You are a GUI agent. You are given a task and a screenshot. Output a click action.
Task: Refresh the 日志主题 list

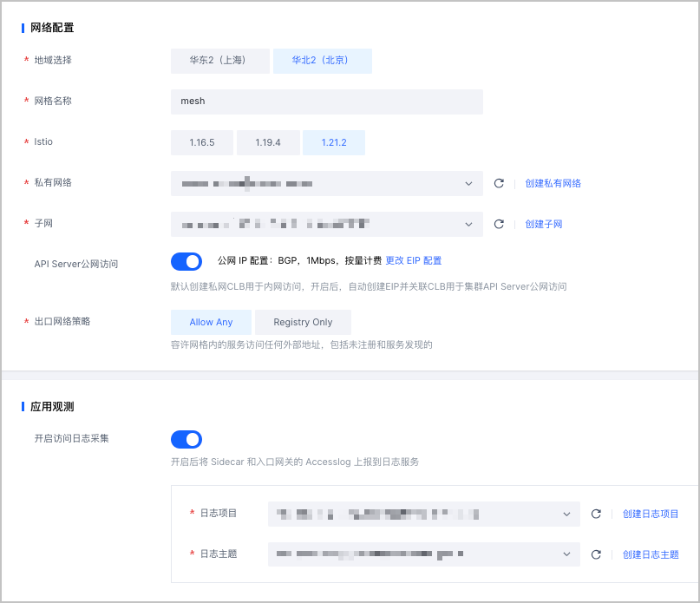[596, 554]
